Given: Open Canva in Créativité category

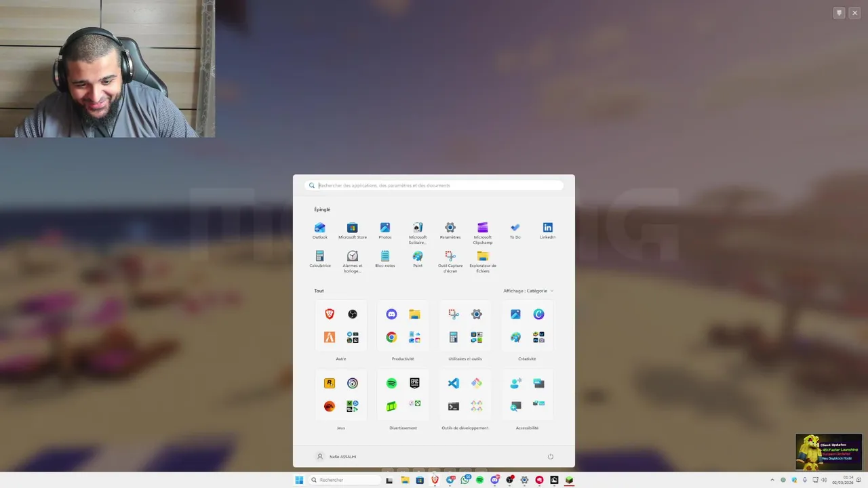Looking at the screenshot, I should 538,314.
